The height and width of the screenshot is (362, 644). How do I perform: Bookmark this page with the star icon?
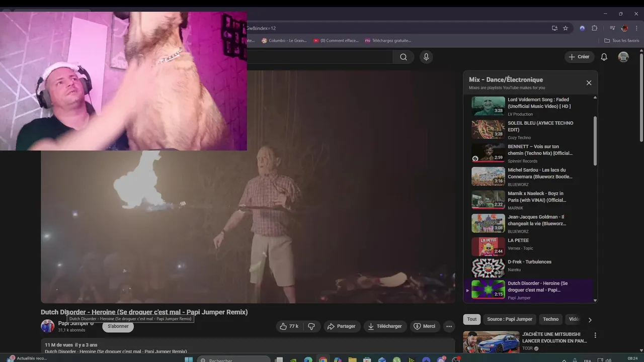coord(566,28)
